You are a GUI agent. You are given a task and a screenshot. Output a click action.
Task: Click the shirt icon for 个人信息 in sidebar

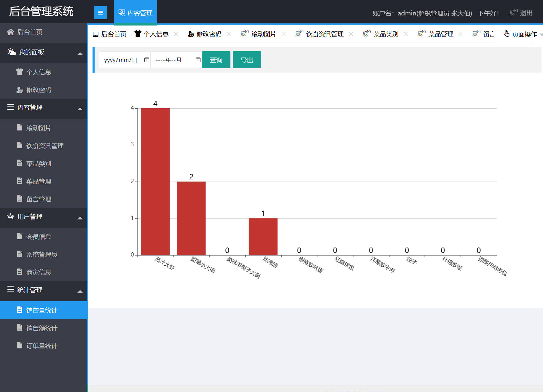20,72
